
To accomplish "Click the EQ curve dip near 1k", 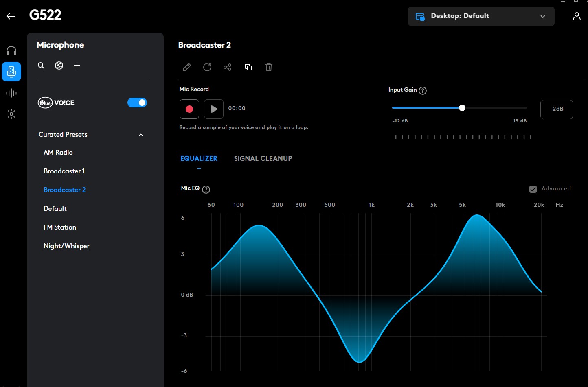I will [360, 362].
